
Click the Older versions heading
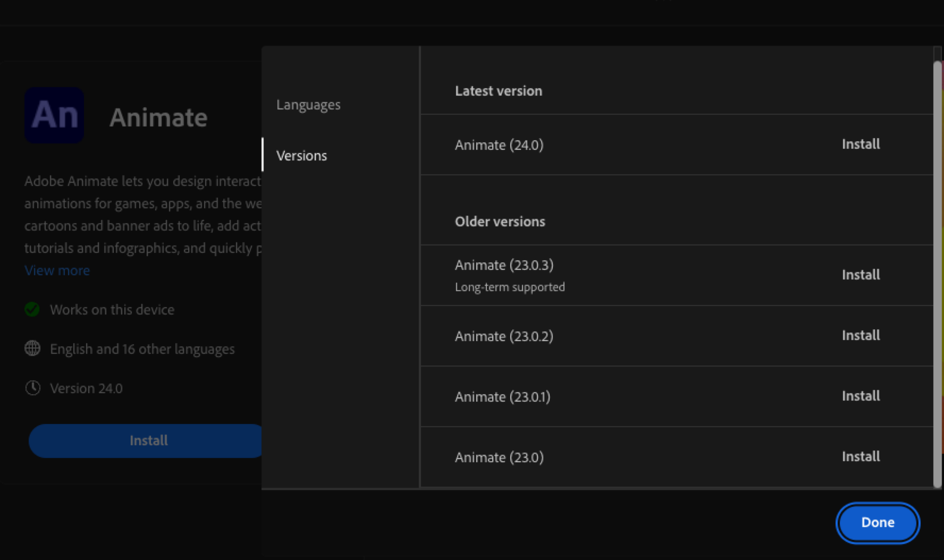coord(500,222)
